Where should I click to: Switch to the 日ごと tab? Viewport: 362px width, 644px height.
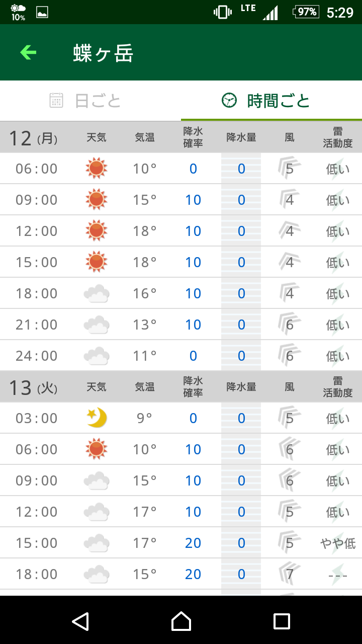[86, 101]
